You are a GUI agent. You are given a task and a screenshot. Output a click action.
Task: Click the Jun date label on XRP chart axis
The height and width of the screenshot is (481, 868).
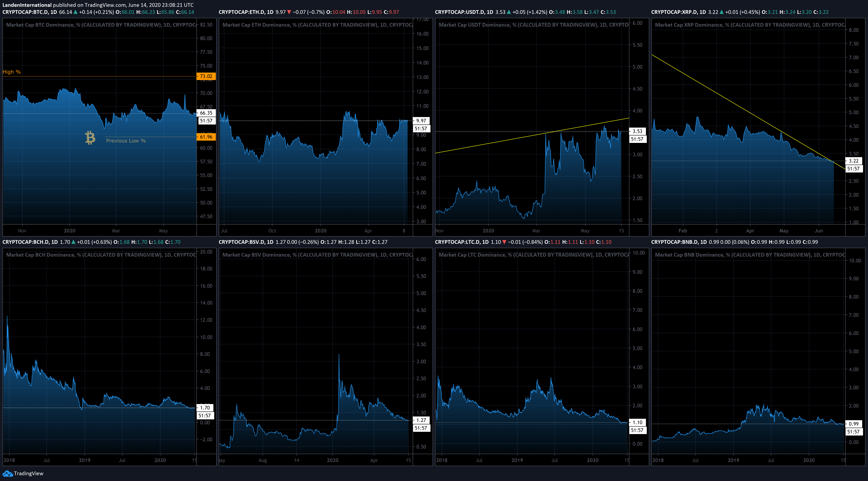click(x=819, y=231)
